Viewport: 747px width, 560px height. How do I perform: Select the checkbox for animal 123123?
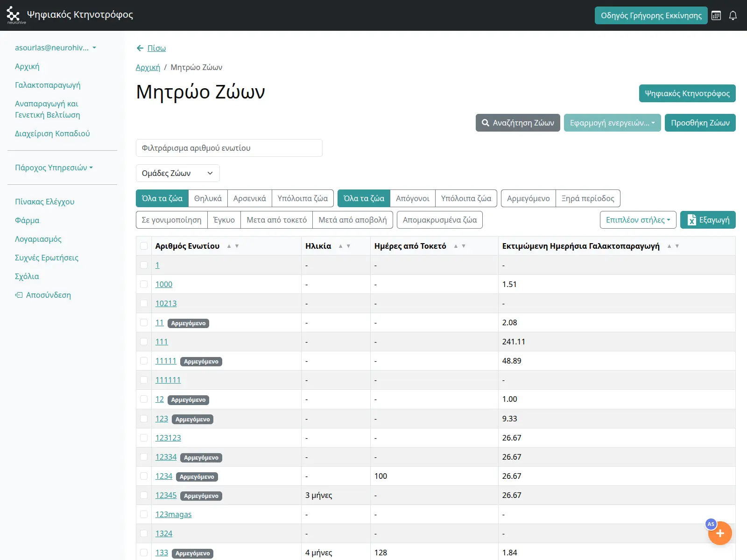(x=144, y=438)
